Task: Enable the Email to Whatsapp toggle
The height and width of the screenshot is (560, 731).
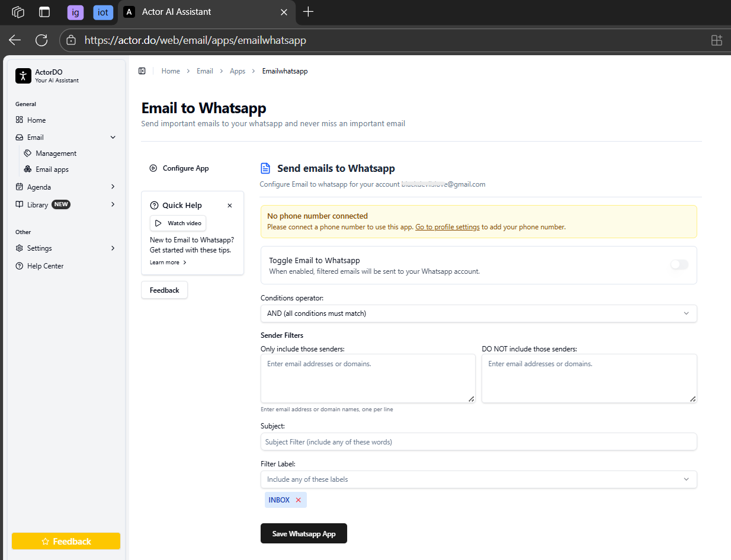Action: point(679,265)
